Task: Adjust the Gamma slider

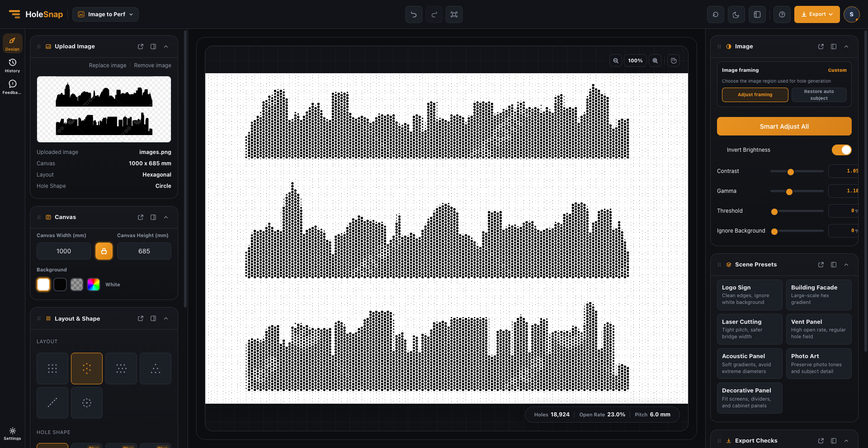Action: (x=797, y=191)
